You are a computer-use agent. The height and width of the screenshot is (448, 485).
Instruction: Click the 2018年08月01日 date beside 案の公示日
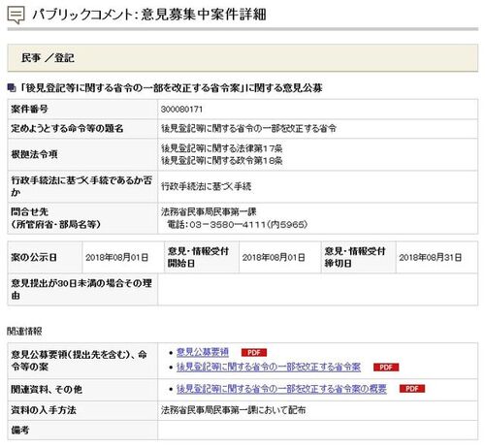(x=117, y=257)
